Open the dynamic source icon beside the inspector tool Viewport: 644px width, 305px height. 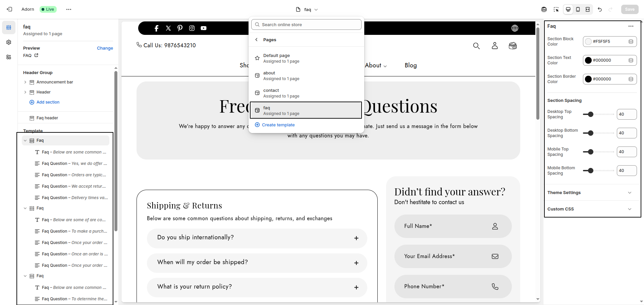coord(544,9)
